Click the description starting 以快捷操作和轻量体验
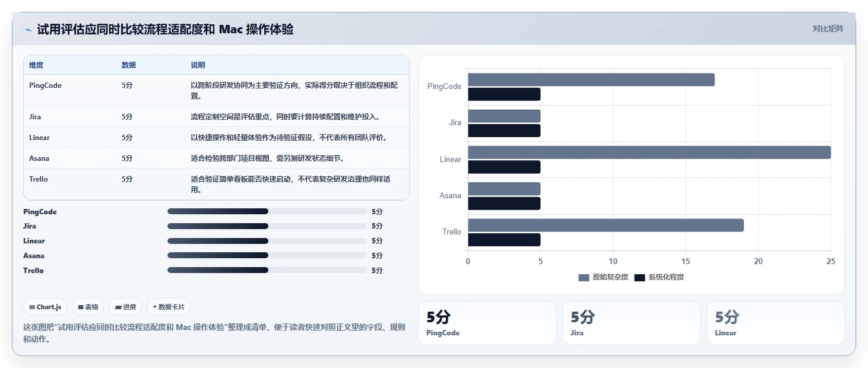Viewport: 868px width, 368px height. pyautogui.click(x=289, y=138)
